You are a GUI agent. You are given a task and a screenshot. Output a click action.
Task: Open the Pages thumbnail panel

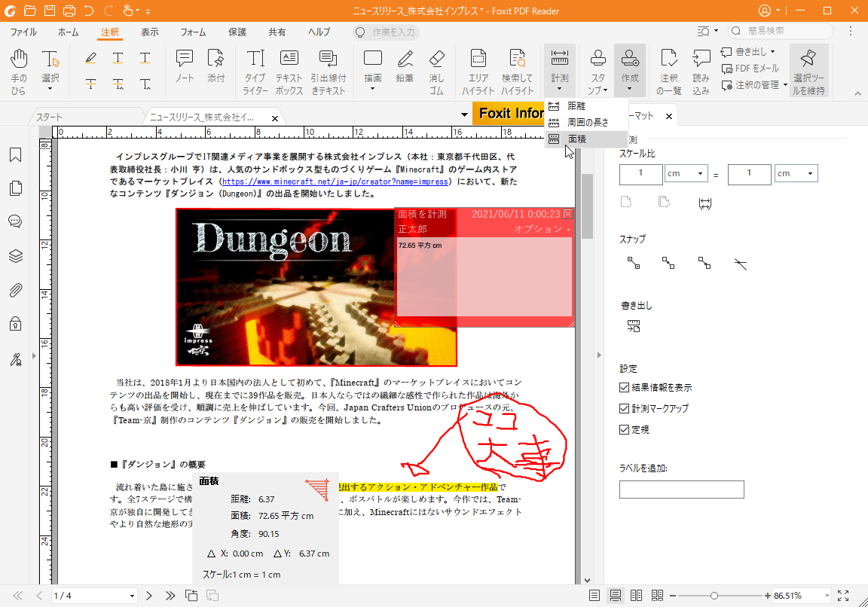[16, 188]
